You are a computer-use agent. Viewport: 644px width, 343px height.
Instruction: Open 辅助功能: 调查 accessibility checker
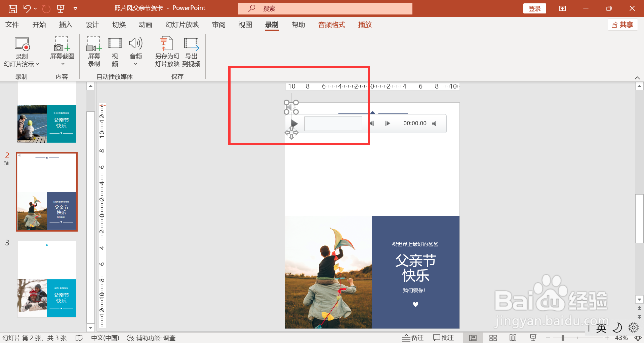point(151,338)
